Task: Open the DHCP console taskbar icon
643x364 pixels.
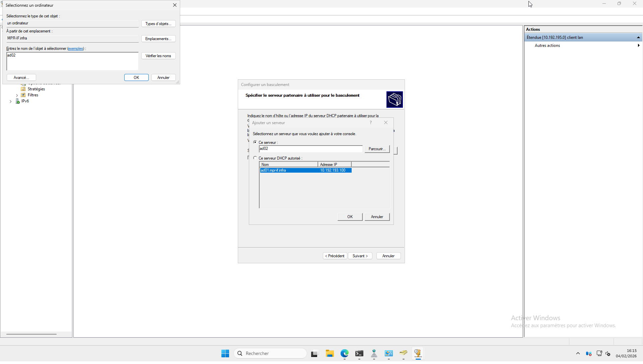Action: pos(418,353)
